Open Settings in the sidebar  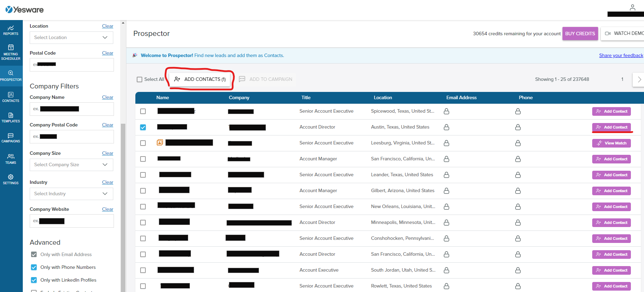[x=11, y=179]
